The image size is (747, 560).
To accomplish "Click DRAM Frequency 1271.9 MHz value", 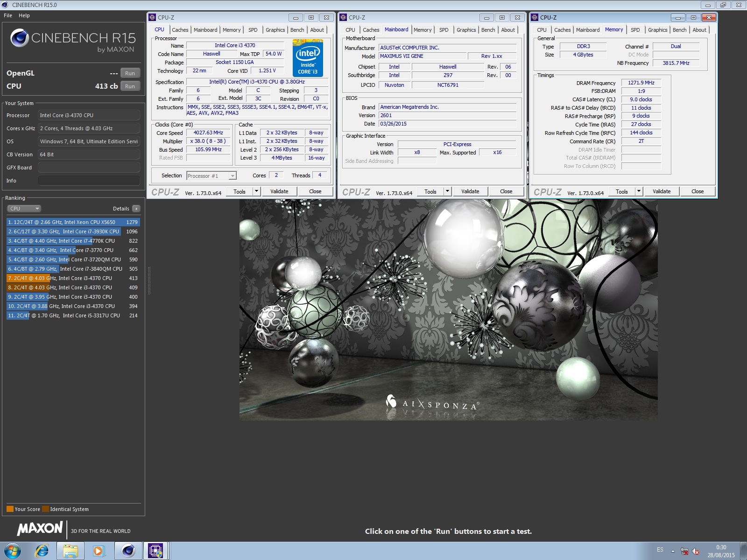I will click(641, 83).
